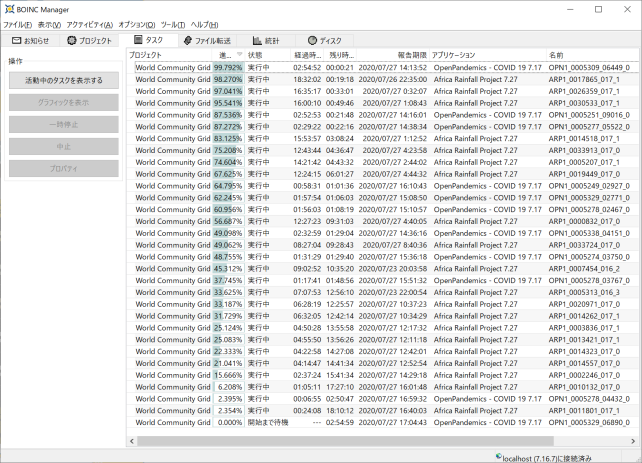
Task: Sort by the プロジェクト column header
Action: coord(169,55)
